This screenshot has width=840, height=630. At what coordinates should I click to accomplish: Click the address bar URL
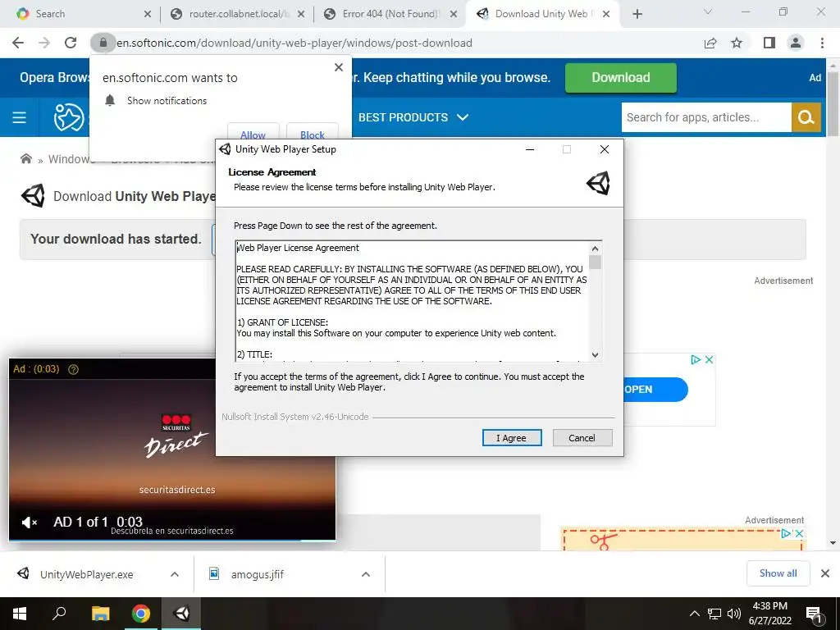pos(294,43)
